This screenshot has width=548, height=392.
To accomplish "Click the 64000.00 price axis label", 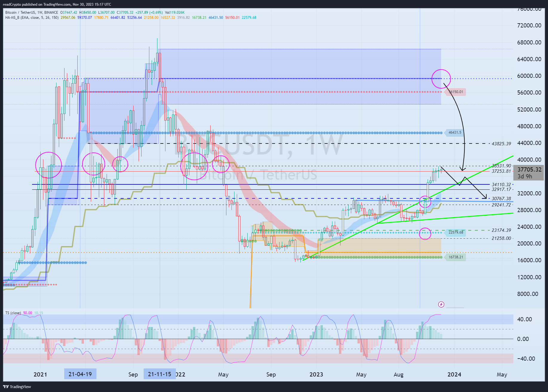I will click(x=529, y=59).
